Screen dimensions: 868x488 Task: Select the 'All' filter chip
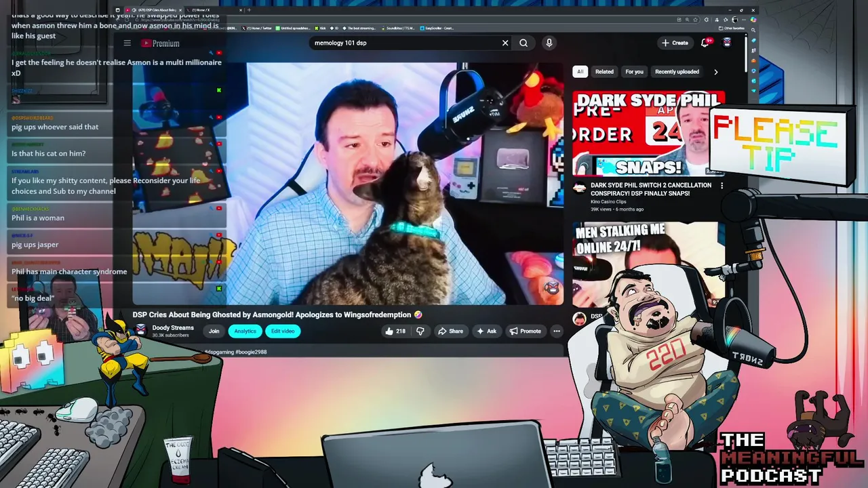tap(580, 72)
